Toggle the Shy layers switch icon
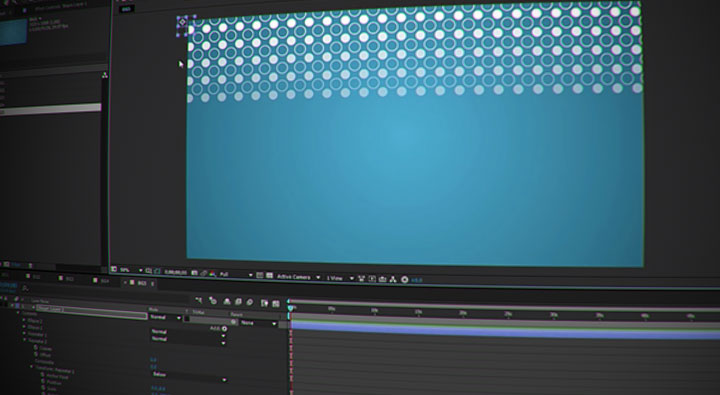Screen dimensions: 720x395 point(227,301)
